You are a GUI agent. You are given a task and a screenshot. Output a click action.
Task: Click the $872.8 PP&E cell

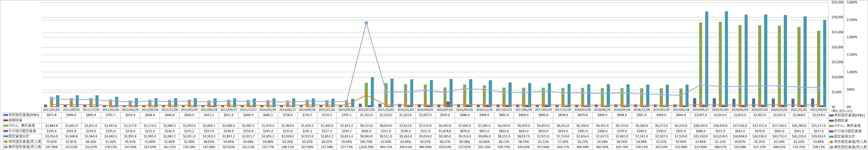[52, 115]
